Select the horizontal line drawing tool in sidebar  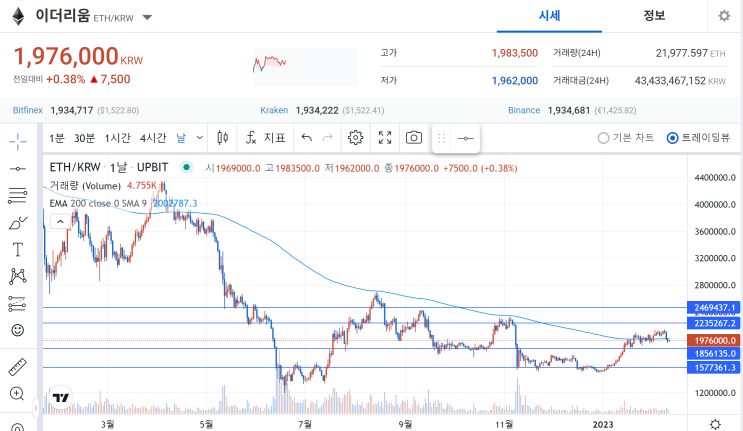pyautogui.click(x=18, y=169)
